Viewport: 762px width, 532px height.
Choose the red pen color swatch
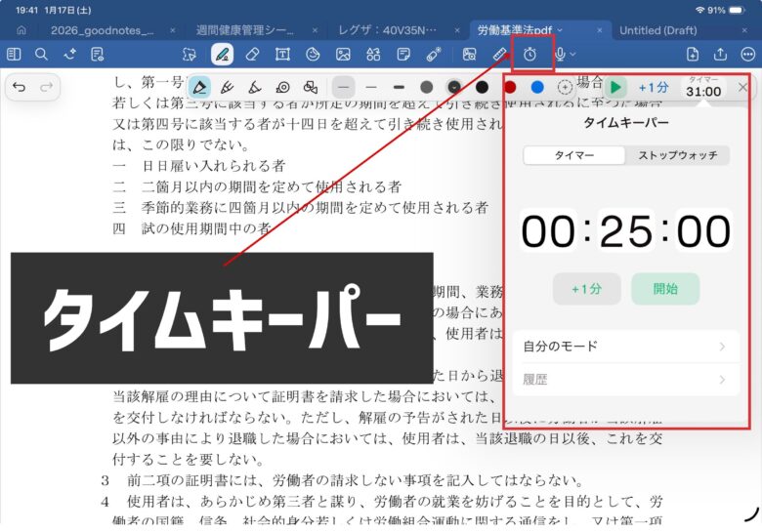pyautogui.click(x=510, y=88)
